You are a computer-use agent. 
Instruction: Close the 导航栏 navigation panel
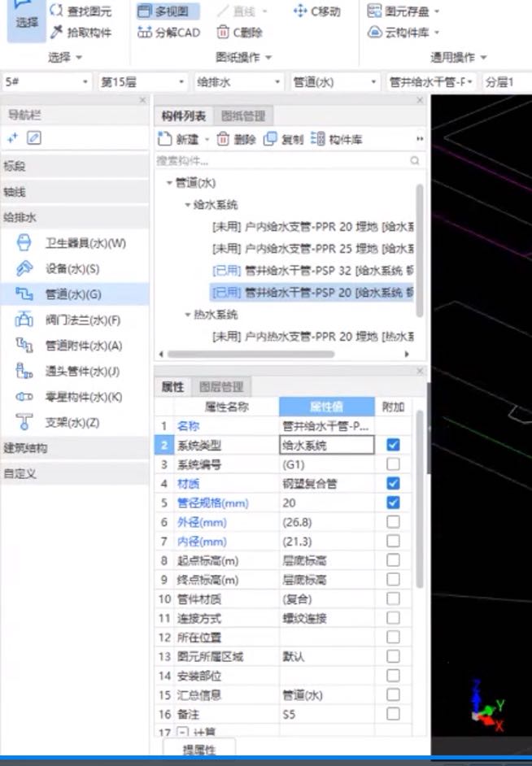click(142, 100)
